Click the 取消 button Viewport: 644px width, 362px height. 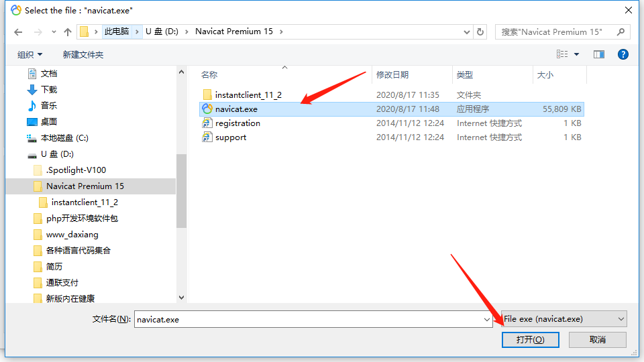598,340
